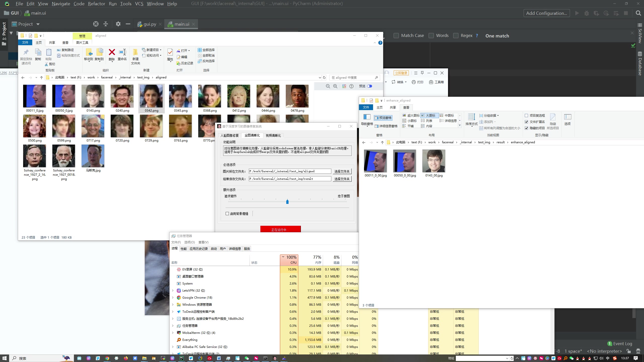Viewport: 644px width, 362px height.
Task: Click the video optimization icon in dialog
Action: (x=273, y=135)
